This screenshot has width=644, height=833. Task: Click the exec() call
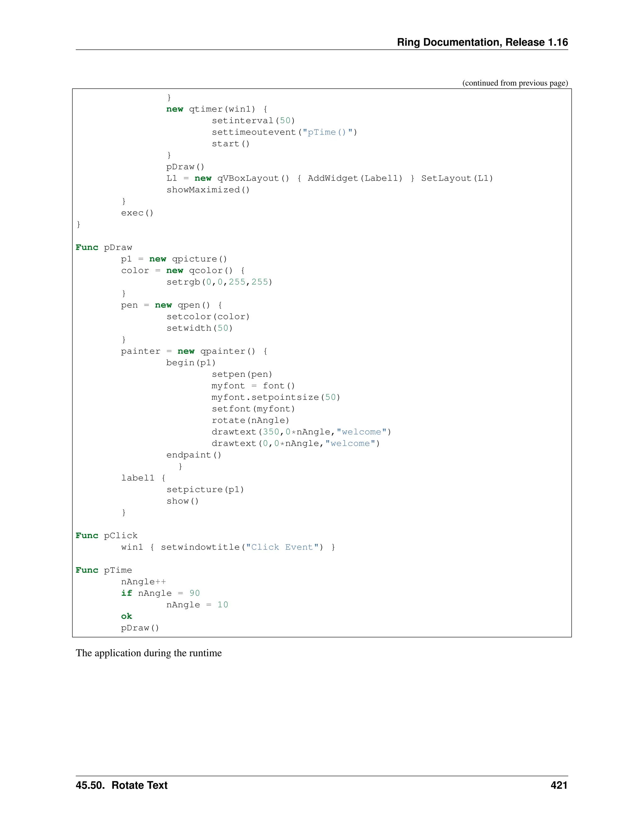pyautogui.click(x=137, y=213)
